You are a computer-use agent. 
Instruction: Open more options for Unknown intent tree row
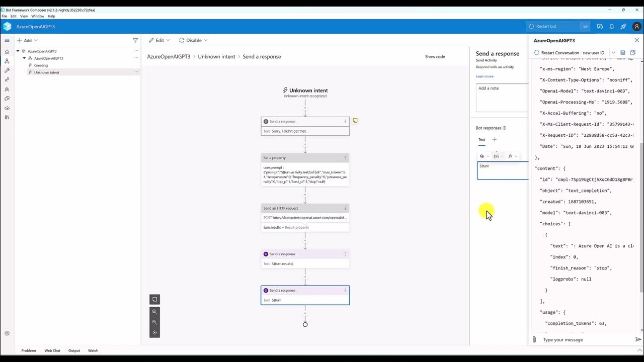pos(136,72)
